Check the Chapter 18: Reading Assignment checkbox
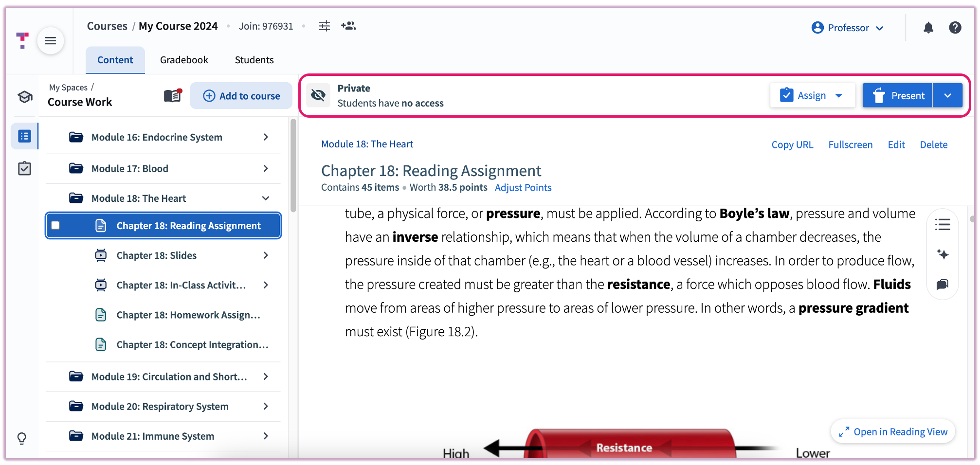This screenshot has width=980, height=465. 55,225
